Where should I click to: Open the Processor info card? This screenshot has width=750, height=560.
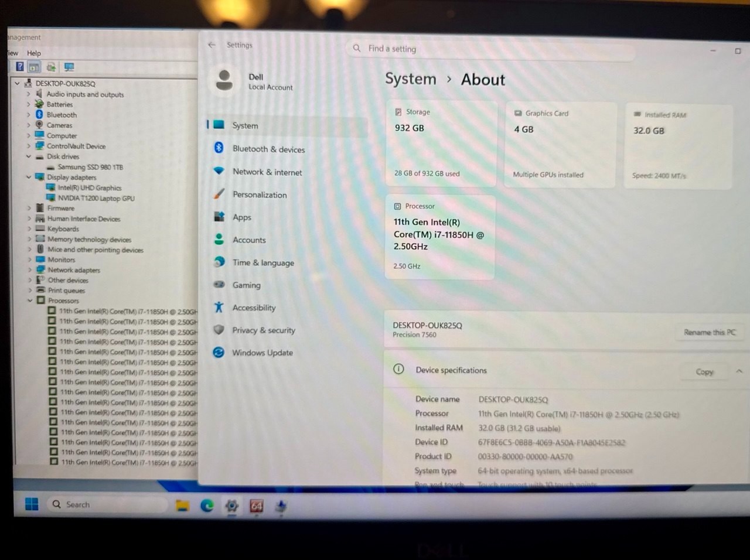[440, 237]
